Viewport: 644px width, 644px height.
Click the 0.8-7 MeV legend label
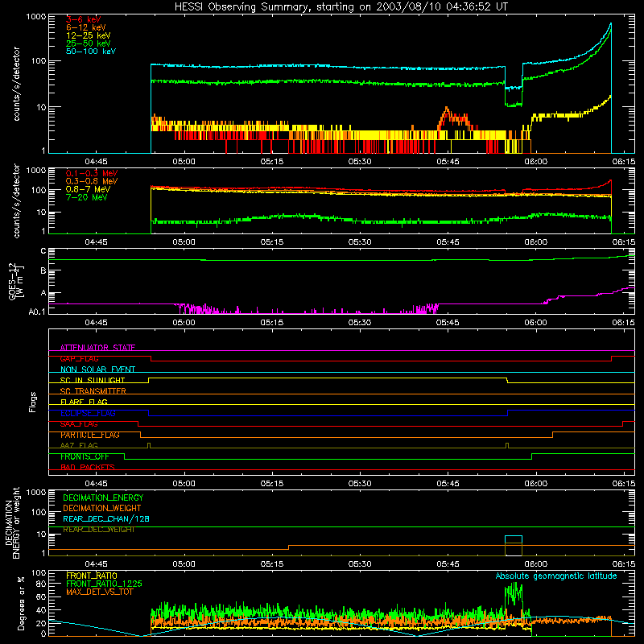[x=88, y=189]
